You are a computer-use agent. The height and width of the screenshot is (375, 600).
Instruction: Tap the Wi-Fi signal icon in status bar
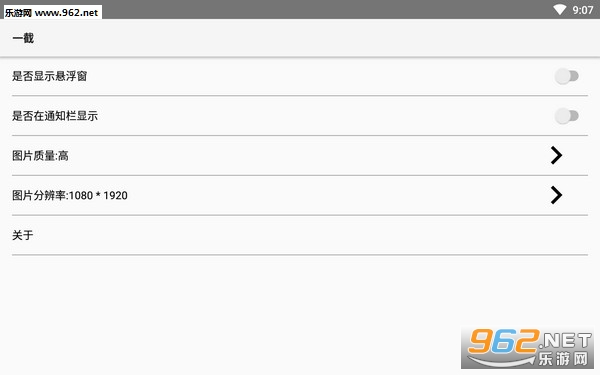click(x=559, y=10)
